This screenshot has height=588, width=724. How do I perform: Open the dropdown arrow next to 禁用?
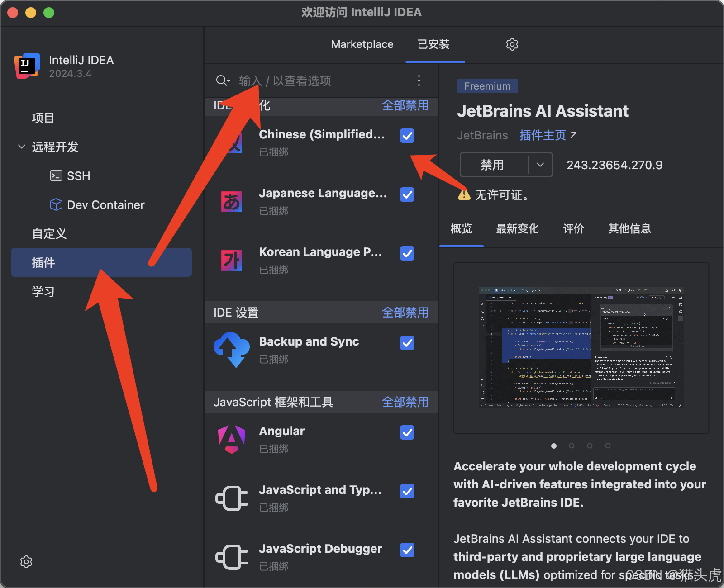coord(540,165)
